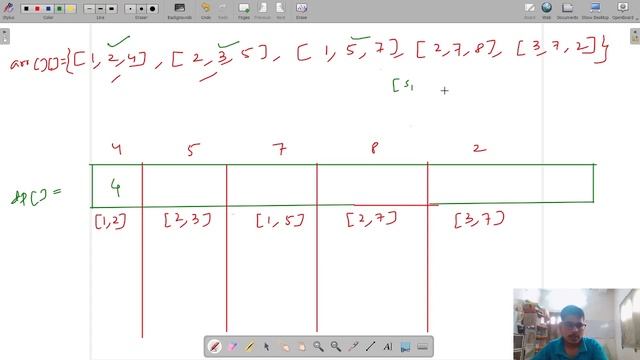
Task: Select the medium eraser size
Action: pyautogui.click(x=141, y=9)
